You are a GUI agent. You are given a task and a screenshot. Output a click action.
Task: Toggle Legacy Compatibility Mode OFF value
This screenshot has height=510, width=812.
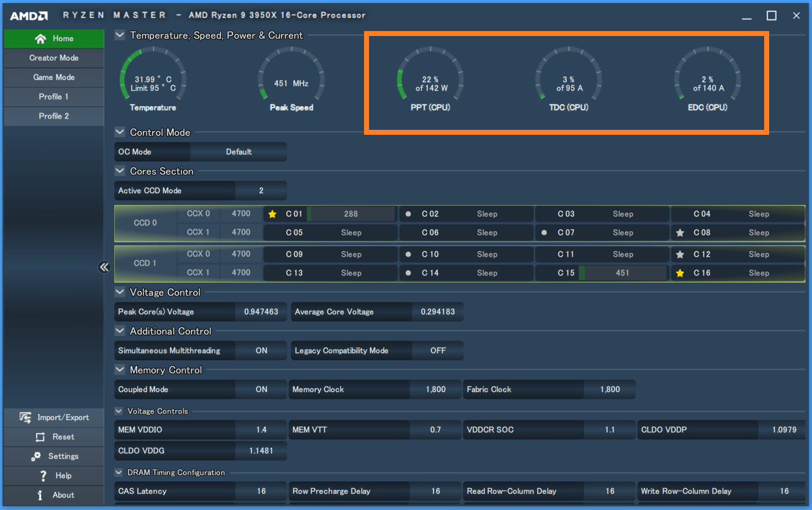[x=438, y=350]
